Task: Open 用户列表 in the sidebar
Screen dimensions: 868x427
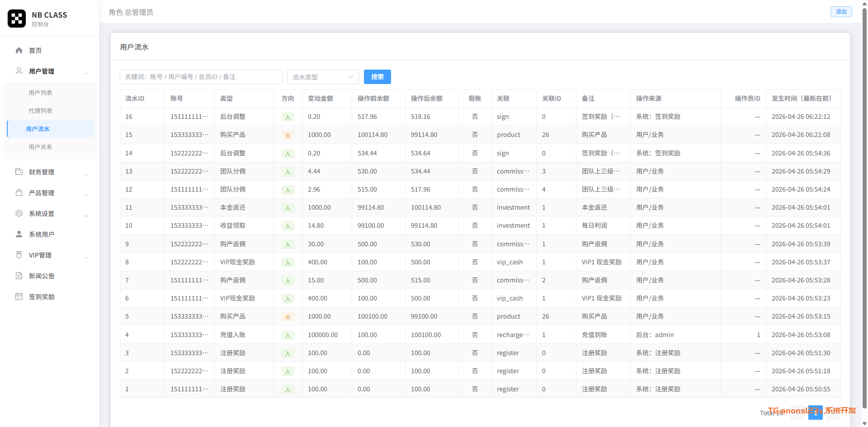Action: click(41, 93)
